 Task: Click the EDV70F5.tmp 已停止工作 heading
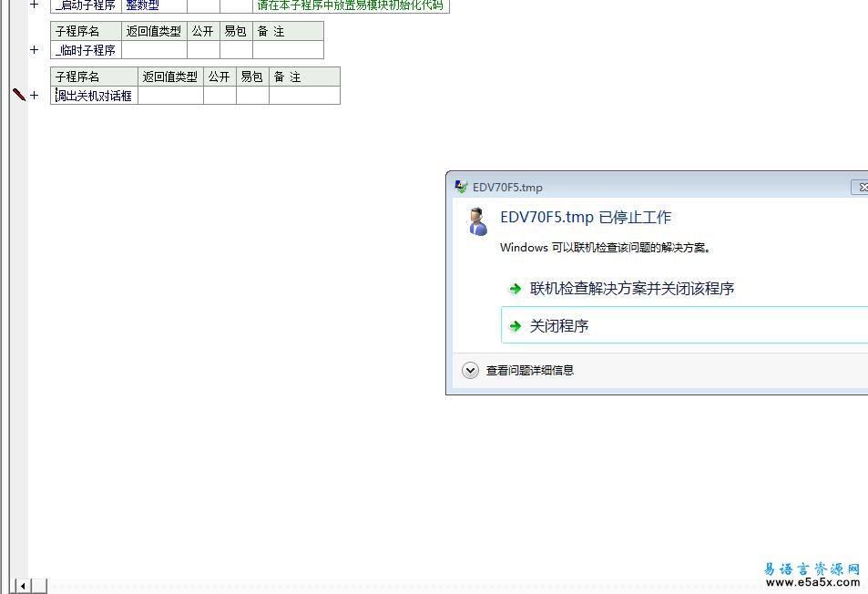[586, 217]
